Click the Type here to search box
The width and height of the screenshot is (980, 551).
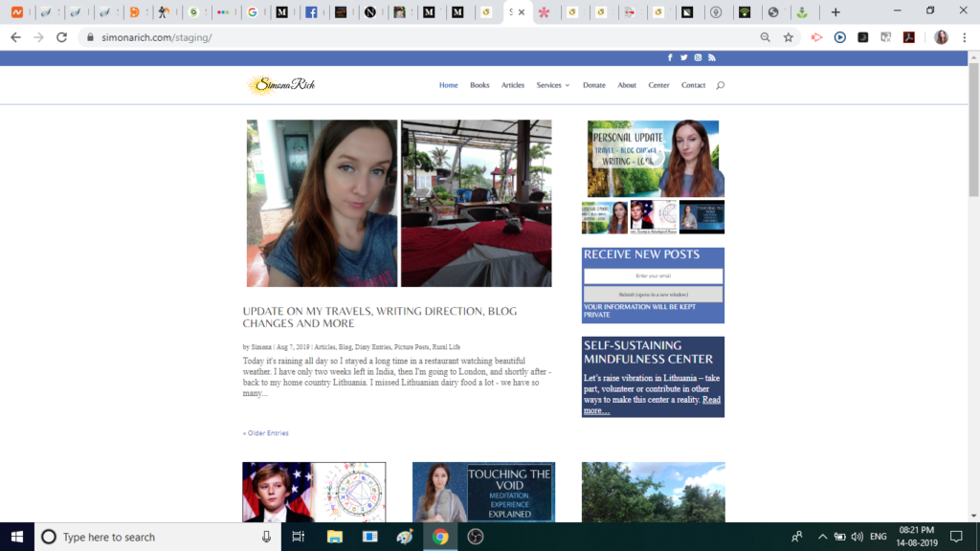click(156, 537)
